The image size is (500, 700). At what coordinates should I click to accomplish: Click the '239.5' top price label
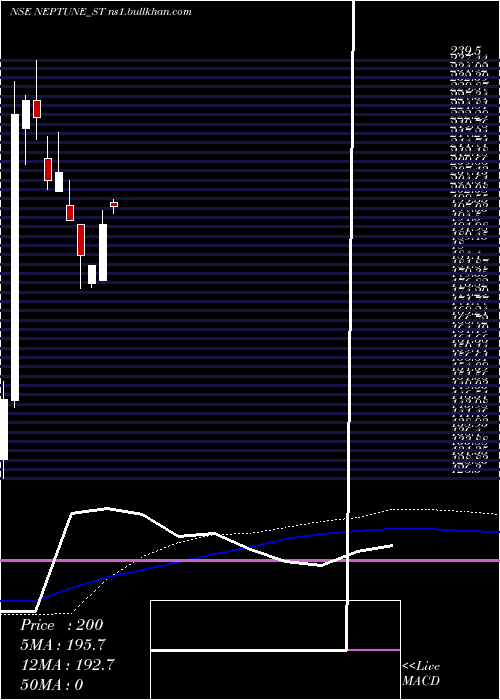pyautogui.click(x=467, y=52)
